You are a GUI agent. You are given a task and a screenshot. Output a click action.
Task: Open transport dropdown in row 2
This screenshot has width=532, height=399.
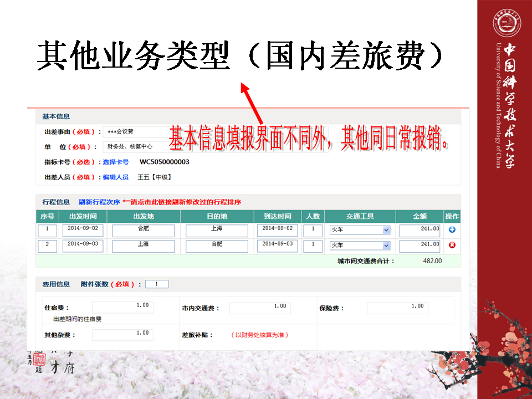pos(386,245)
